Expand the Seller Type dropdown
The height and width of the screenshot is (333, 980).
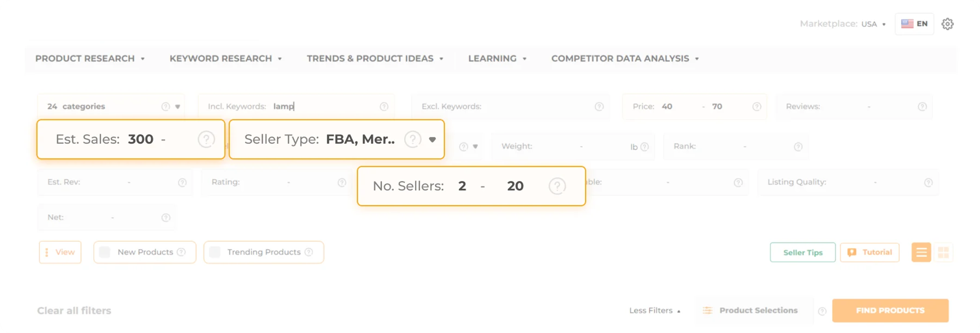(432, 139)
